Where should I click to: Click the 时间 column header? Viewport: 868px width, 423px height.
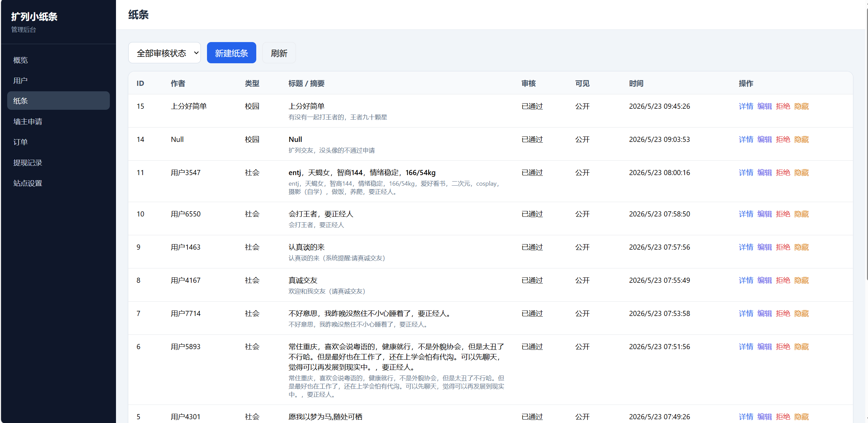coord(636,83)
